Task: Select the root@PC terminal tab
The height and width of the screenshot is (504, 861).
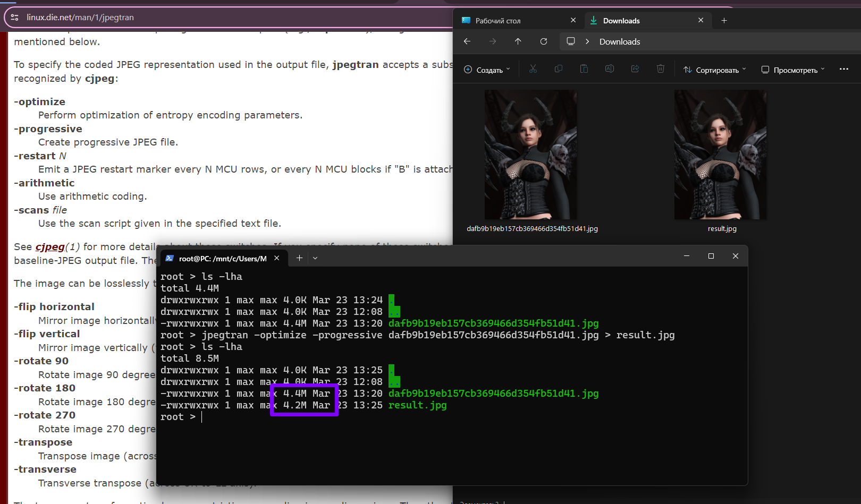Action: click(222, 259)
